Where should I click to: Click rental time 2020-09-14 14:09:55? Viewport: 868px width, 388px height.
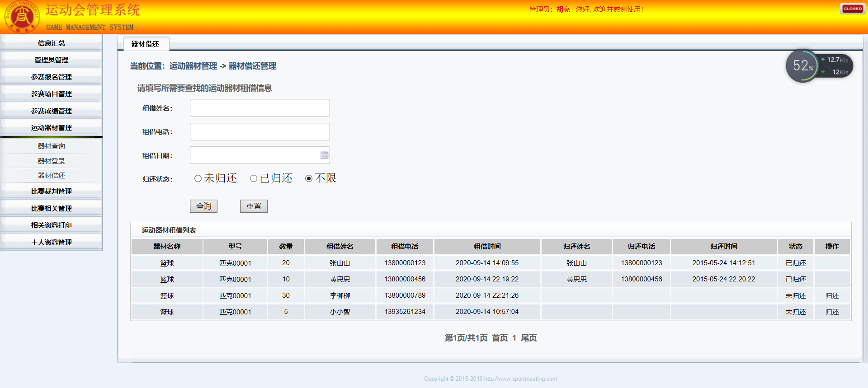(x=487, y=263)
